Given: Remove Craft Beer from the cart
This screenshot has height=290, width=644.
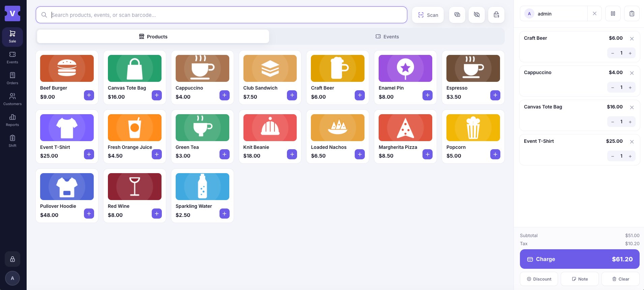Looking at the screenshot, I should tap(632, 39).
